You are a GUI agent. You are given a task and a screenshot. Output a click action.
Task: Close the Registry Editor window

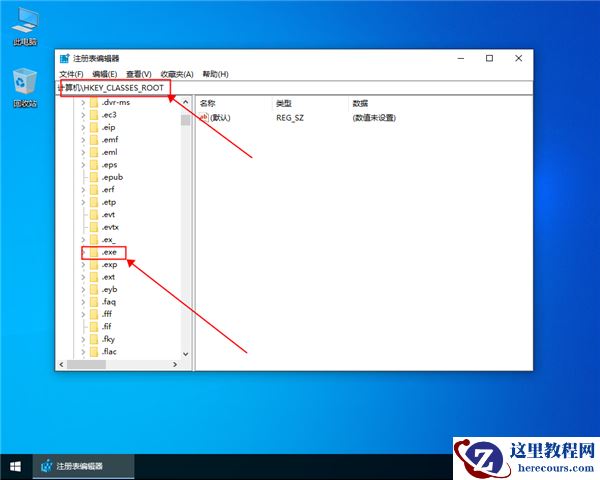click(x=518, y=58)
